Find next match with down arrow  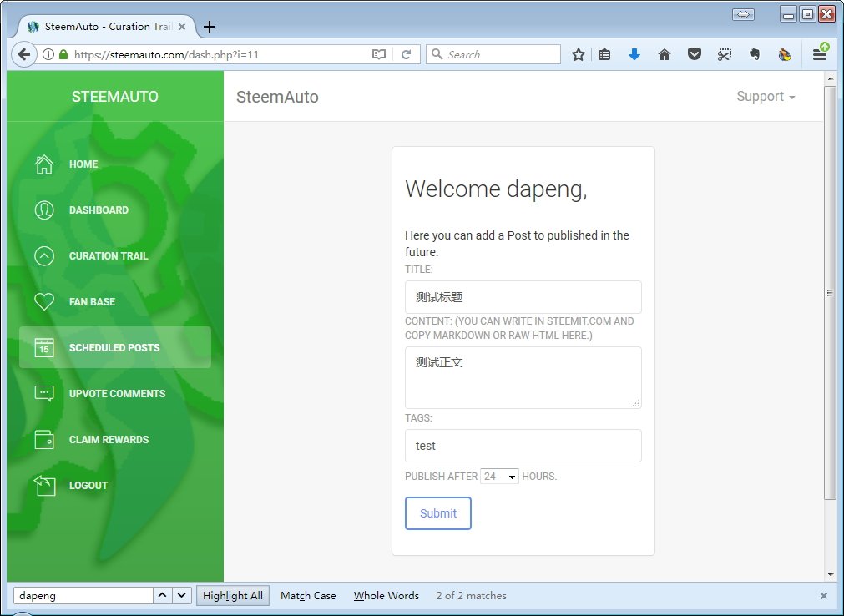point(181,596)
